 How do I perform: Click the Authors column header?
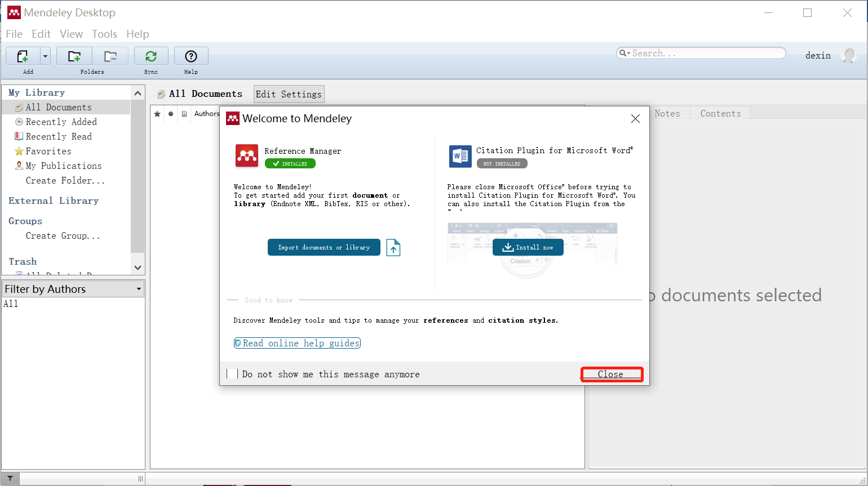pos(207,114)
